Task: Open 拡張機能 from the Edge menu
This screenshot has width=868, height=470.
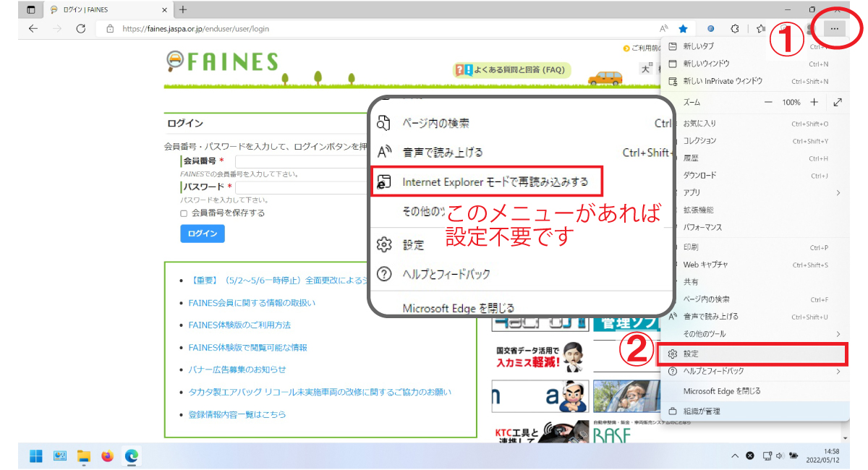Action: pos(755,210)
